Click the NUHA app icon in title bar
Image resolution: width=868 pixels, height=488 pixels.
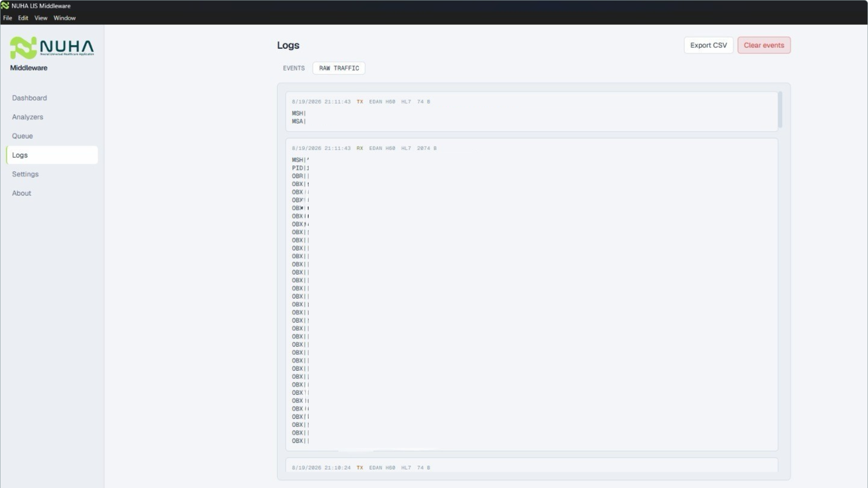(5, 5)
